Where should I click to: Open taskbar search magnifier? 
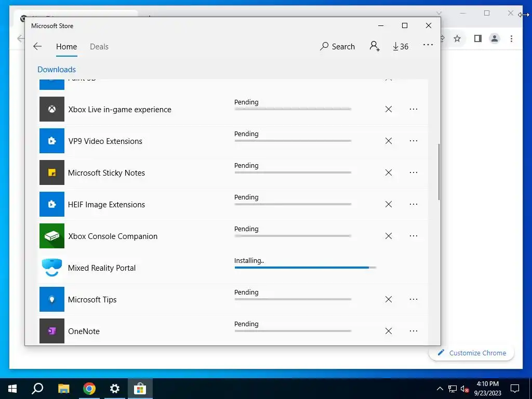[37, 389]
